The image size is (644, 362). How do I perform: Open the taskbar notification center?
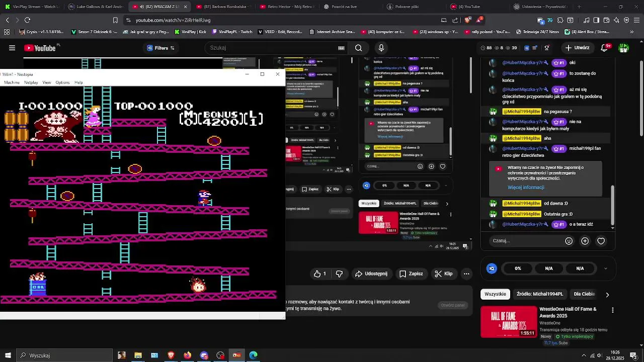tap(633, 355)
